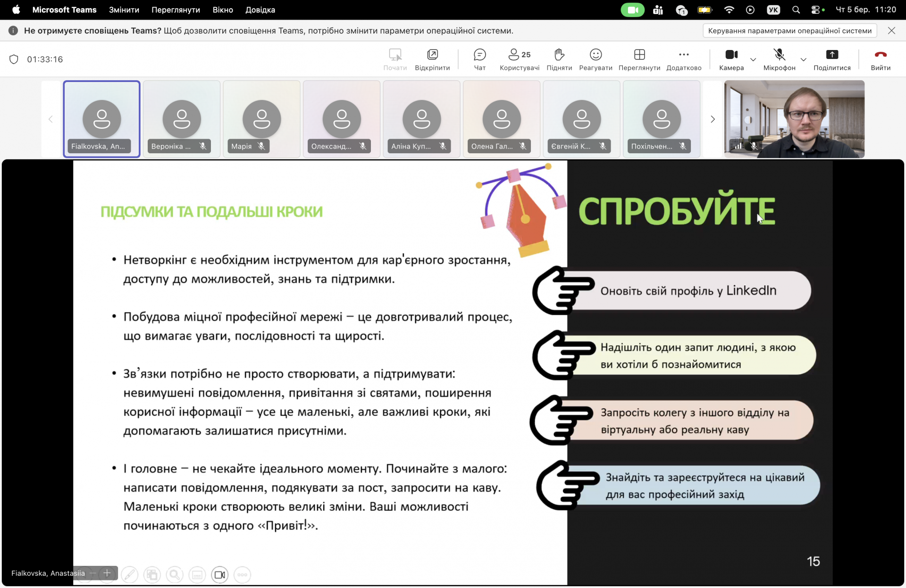This screenshot has height=588, width=906.
Task: Click the camera button in the slide toolbar
Action: 219,574
